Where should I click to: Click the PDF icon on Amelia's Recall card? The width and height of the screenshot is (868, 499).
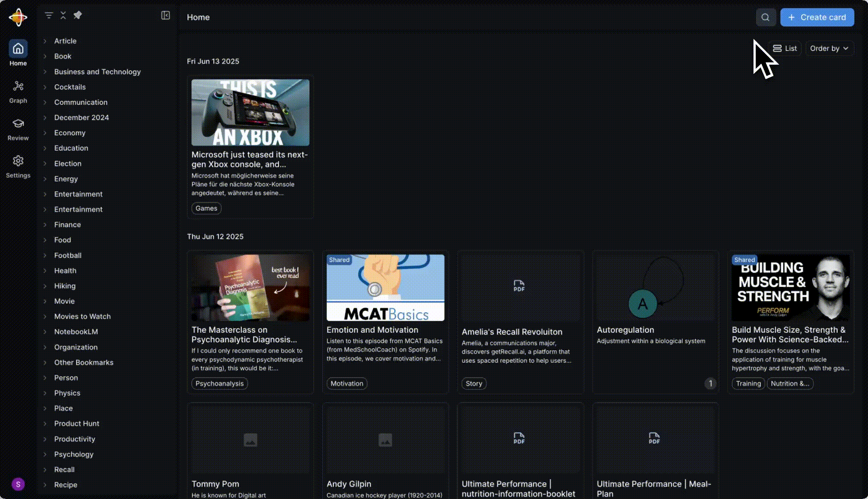[x=519, y=286]
